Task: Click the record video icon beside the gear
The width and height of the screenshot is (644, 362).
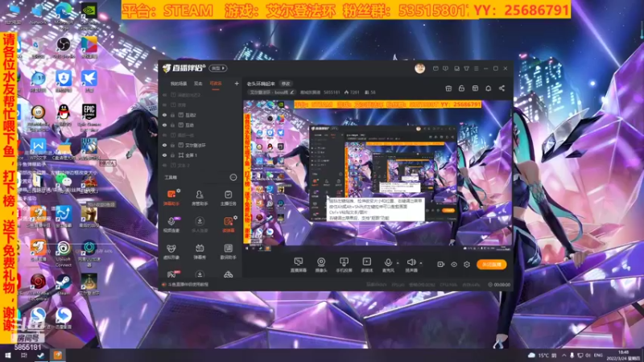Action: click(x=440, y=265)
